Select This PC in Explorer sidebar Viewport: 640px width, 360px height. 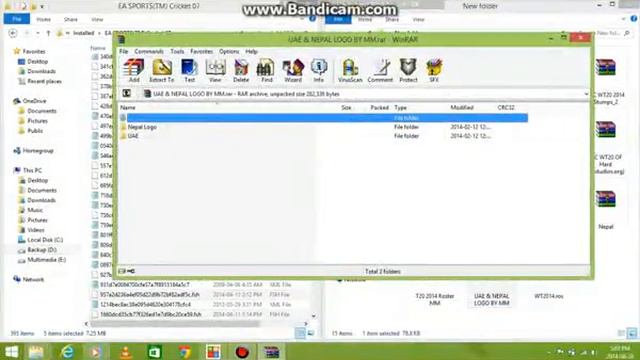32,170
